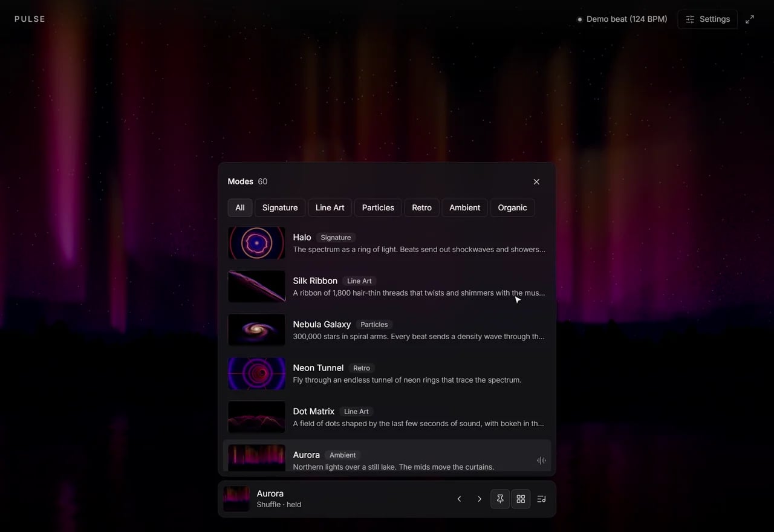Select the Dot Matrix mode title
Screen dimensions: 774x532
coord(314,412)
